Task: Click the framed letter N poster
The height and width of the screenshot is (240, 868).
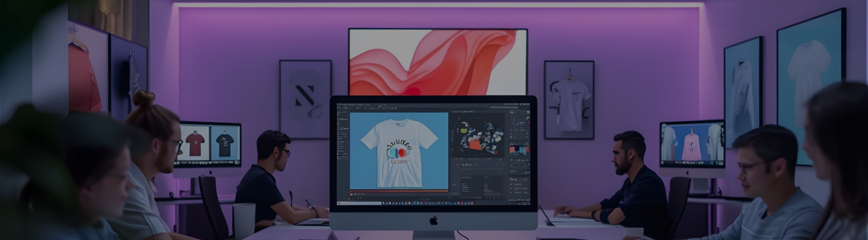Action: click(305, 98)
